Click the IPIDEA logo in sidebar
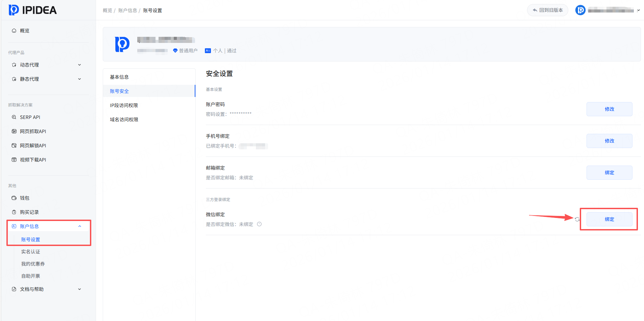Screen dimensions: 644x321 coord(32,10)
